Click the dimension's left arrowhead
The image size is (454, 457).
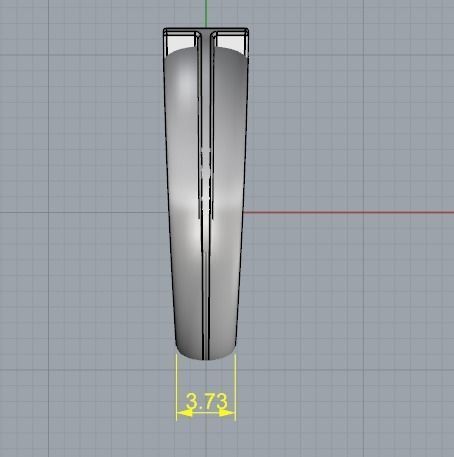pyautogui.click(x=184, y=413)
